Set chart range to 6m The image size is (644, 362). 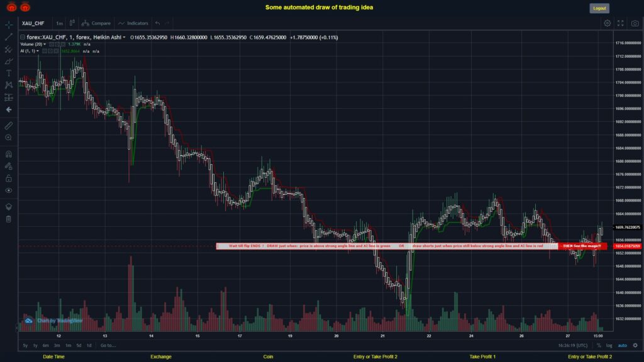[x=45, y=345]
